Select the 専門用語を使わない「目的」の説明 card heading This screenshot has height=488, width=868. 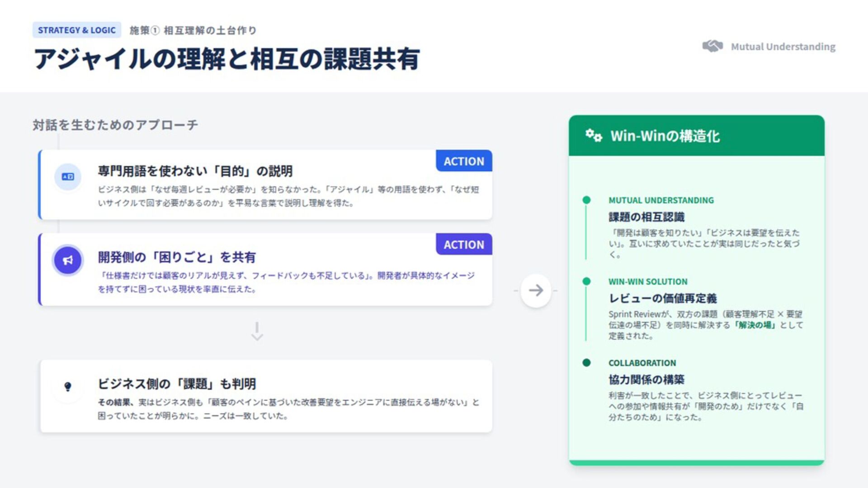(x=195, y=171)
